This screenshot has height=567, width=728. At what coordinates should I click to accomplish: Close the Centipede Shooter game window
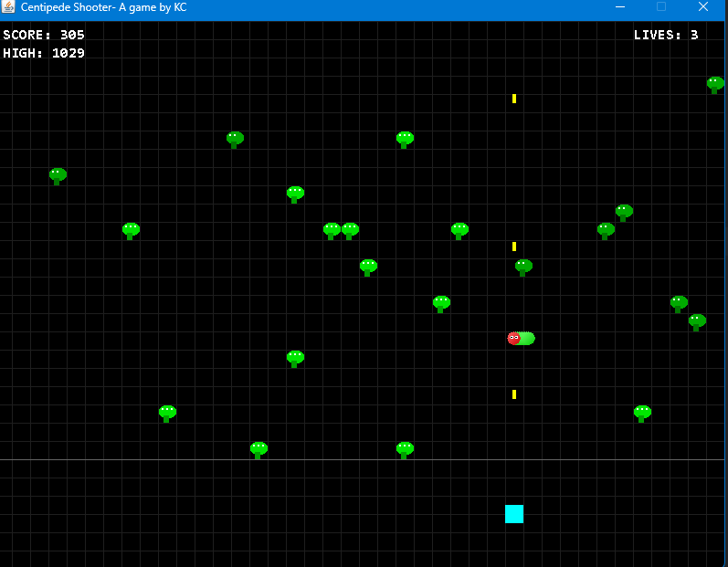coord(702,7)
